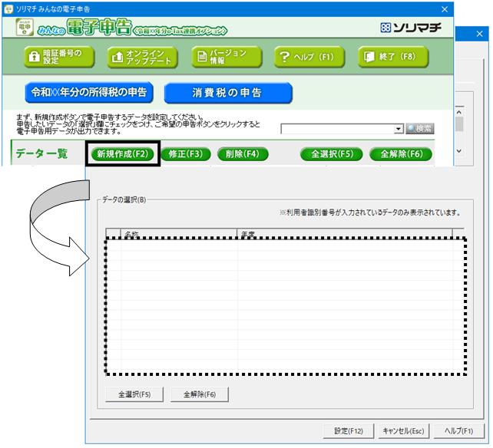
Task: Click the exit door icon on 終了
Action: pos(369,57)
